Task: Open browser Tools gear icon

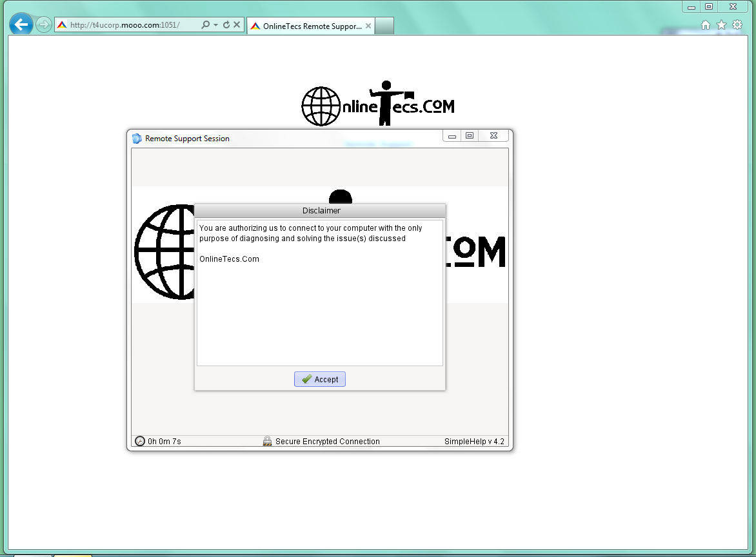Action: point(737,25)
